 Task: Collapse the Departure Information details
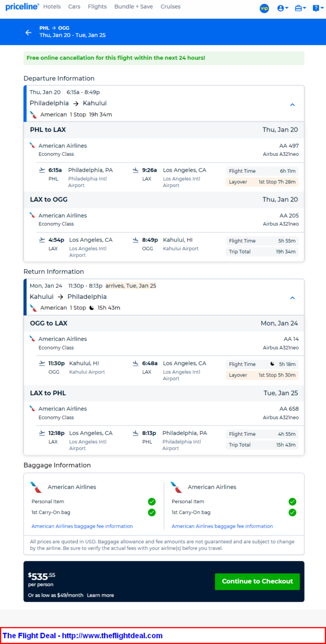pos(292,105)
